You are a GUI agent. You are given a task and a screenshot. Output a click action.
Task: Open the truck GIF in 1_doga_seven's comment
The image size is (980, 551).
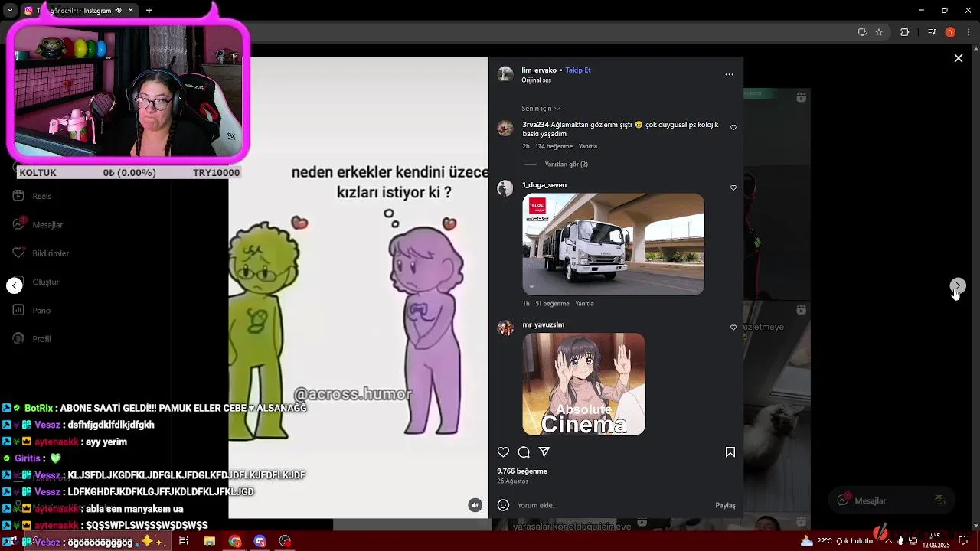pos(613,244)
